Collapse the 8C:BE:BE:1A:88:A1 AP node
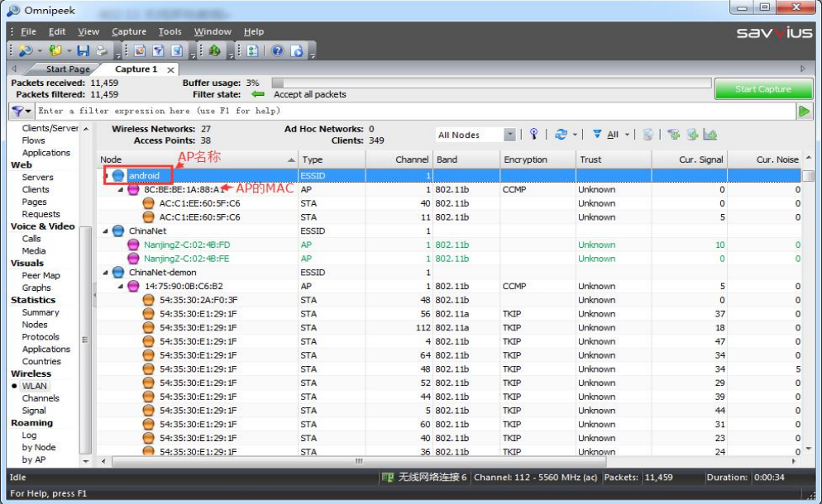This screenshot has height=504, width=822. pyautogui.click(x=121, y=190)
